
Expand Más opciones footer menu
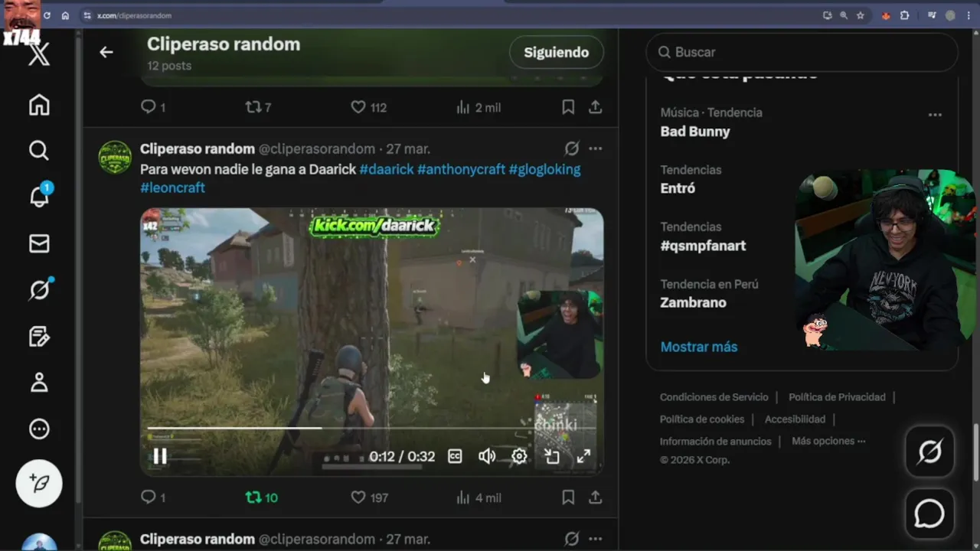coord(828,441)
